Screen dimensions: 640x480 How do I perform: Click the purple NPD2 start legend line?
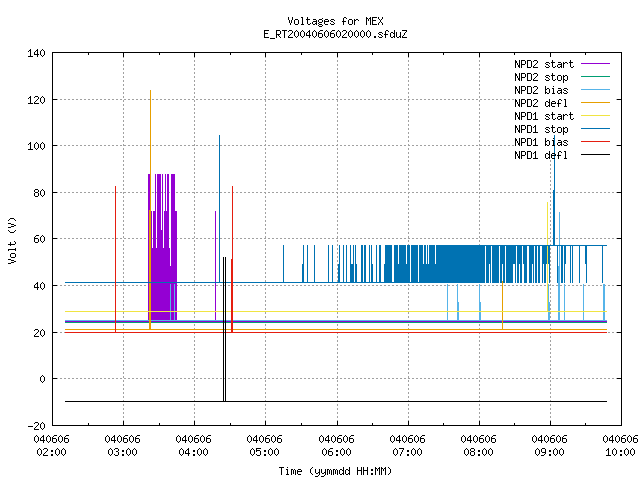595,64
